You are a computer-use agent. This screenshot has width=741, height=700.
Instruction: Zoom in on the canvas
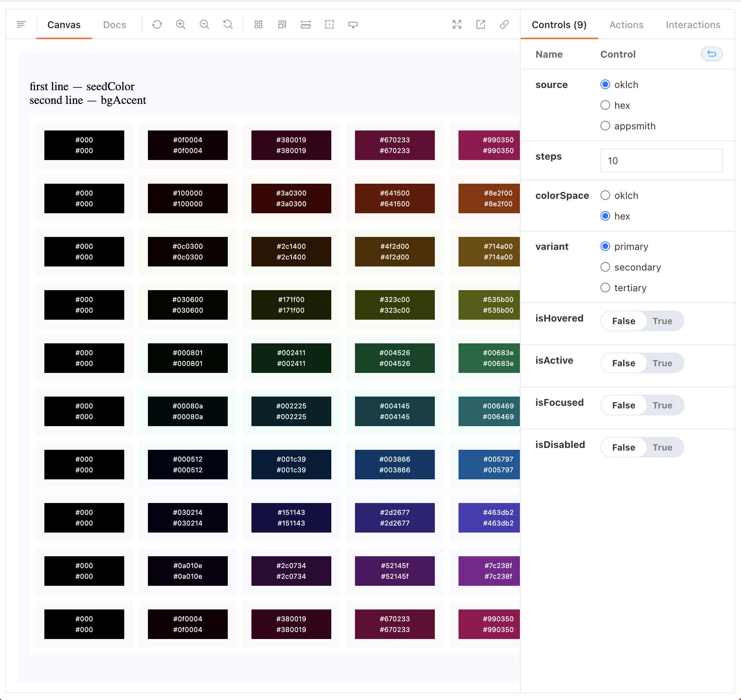pyautogui.click(x=181, y=25)
